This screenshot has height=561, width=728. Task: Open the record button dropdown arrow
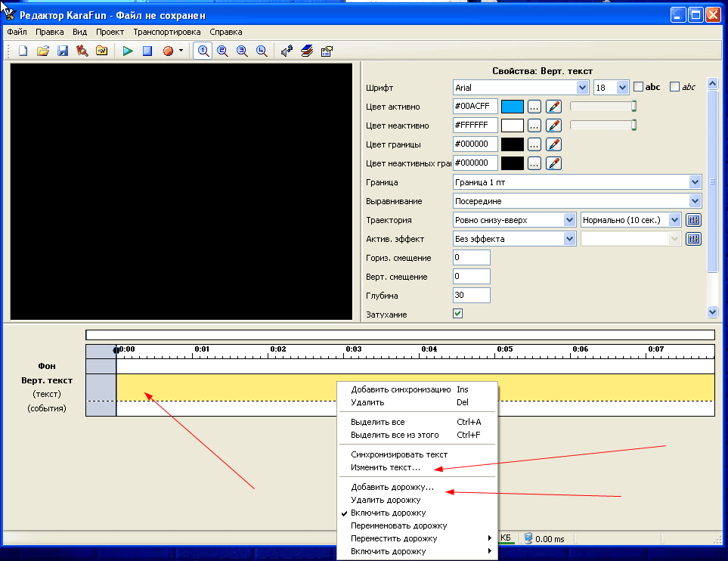tap(181, 51)
